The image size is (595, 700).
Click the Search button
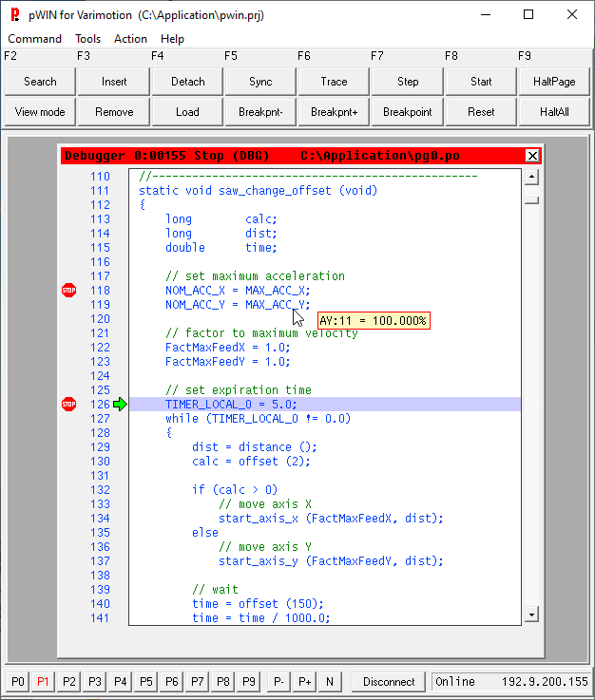tap(40, 82)
